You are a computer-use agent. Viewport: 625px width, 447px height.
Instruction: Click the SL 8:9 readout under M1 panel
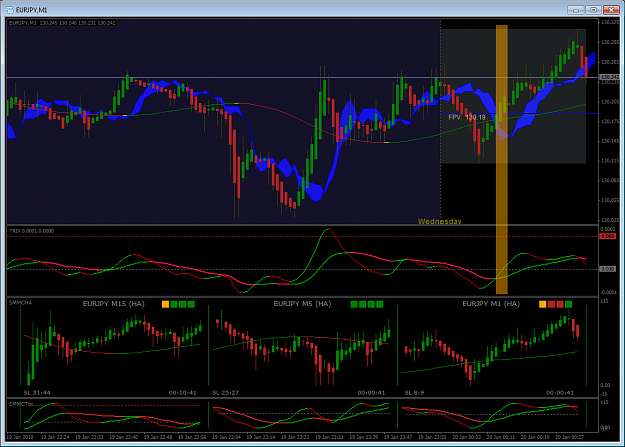414,393
